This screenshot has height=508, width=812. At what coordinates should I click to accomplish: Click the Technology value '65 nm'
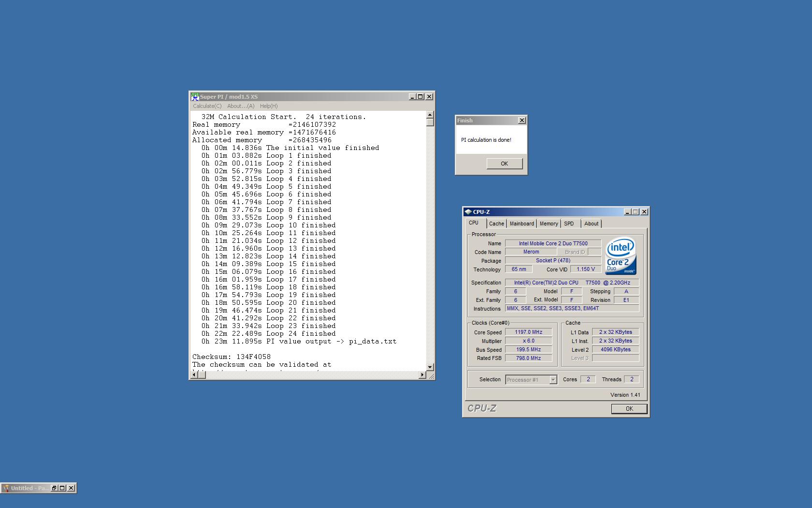tap(519, 269)
